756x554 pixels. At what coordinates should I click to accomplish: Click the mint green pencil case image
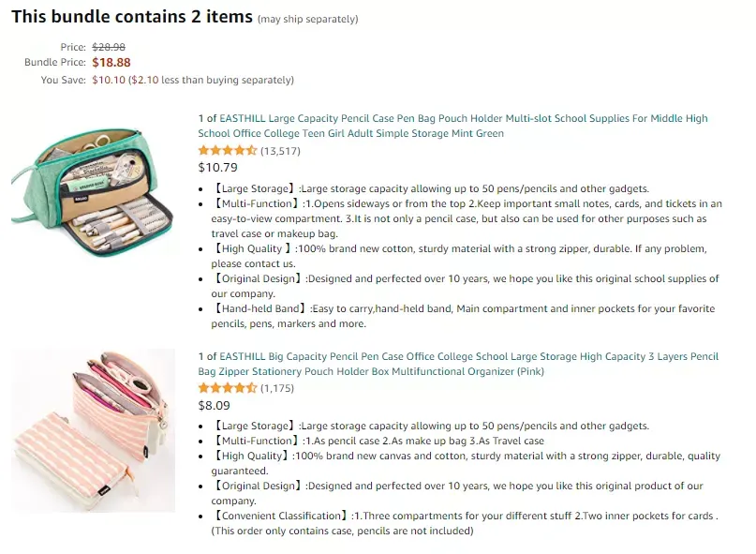tap(93, 190)
